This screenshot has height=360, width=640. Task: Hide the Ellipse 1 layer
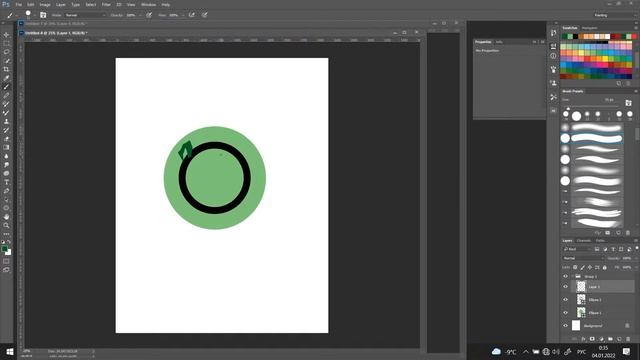point(565,313)
